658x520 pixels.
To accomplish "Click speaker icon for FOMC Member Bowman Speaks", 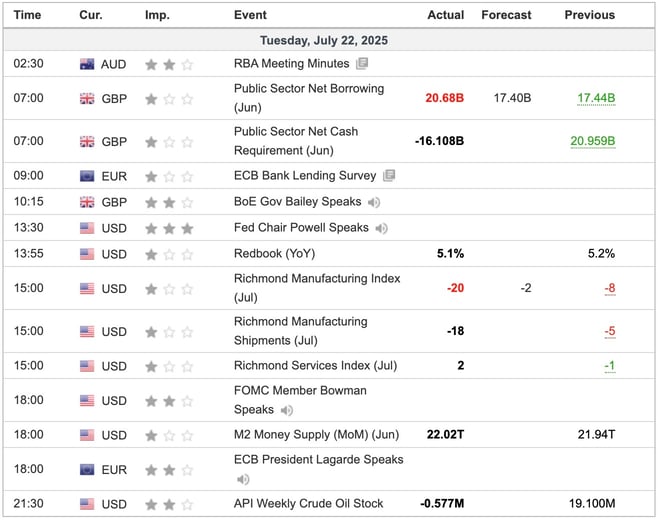I will (287, 410).
